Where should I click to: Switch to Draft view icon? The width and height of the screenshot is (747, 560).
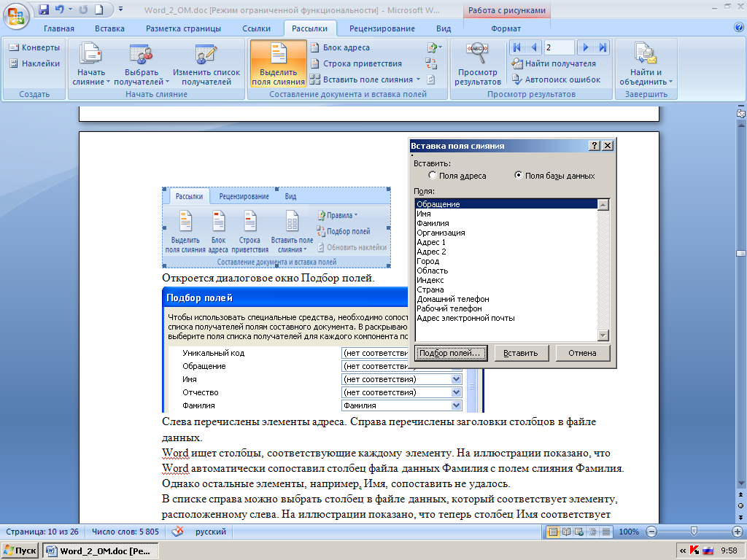[x=605, y=532]
